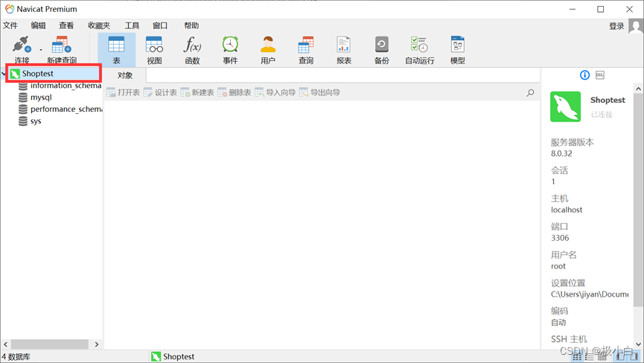Select the Table (表) toolbar icon
The image size is (644, 363).
point(116,50)
